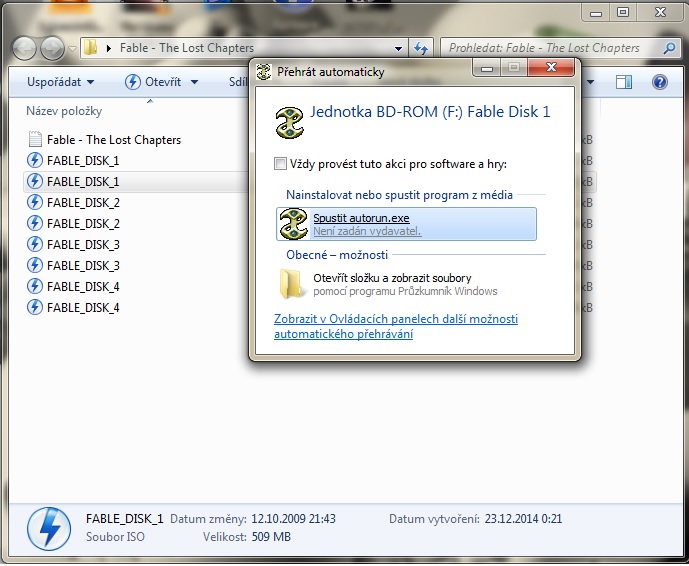Select the first FABLE_DISK_1 file icon
The width and height of the screenshot is (689, 566).
coord(35,160)
